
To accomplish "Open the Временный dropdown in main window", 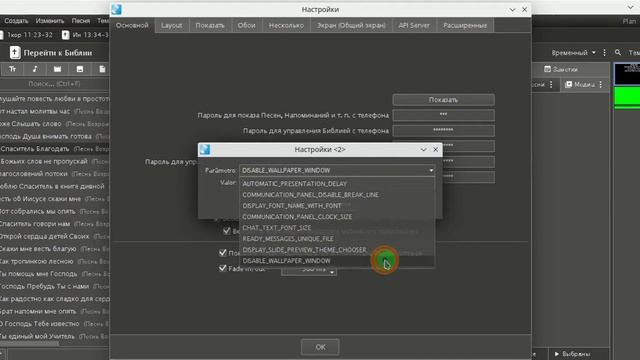I will pyautogui.click(x=573, y=53).
